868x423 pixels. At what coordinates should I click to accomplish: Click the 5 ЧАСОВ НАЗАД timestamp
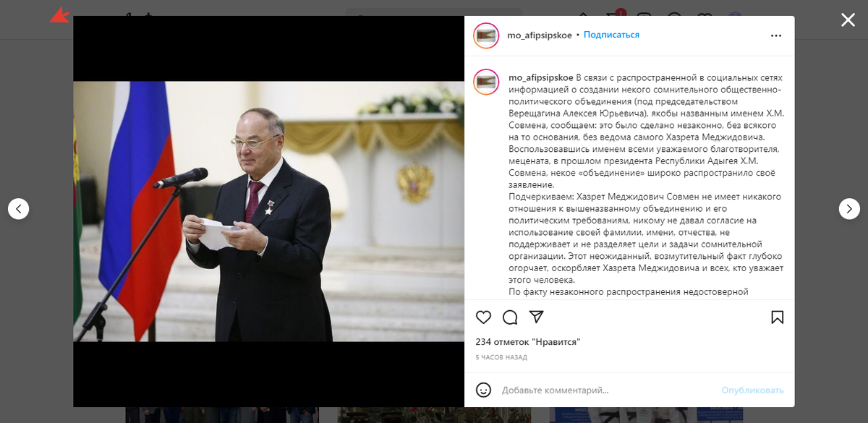501,357
